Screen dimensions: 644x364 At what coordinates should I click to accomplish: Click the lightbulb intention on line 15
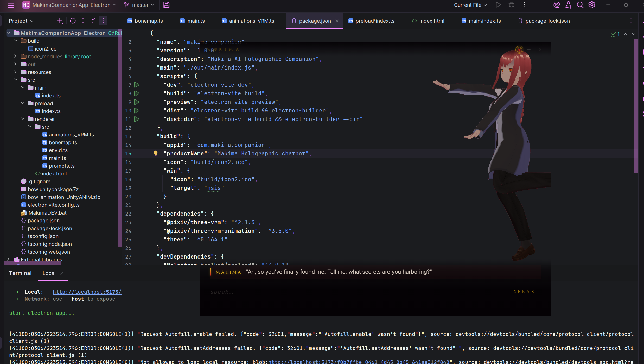tap(156, 153)
